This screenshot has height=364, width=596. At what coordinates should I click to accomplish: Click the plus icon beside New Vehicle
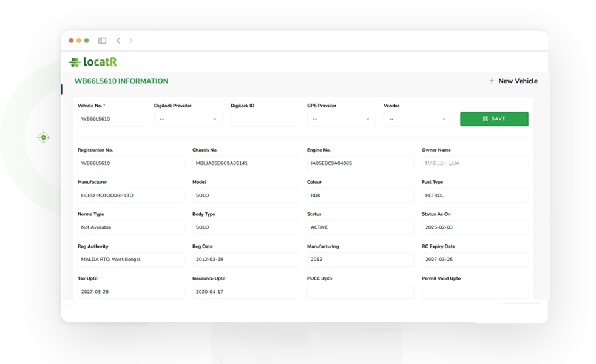(x=492, y=81)
